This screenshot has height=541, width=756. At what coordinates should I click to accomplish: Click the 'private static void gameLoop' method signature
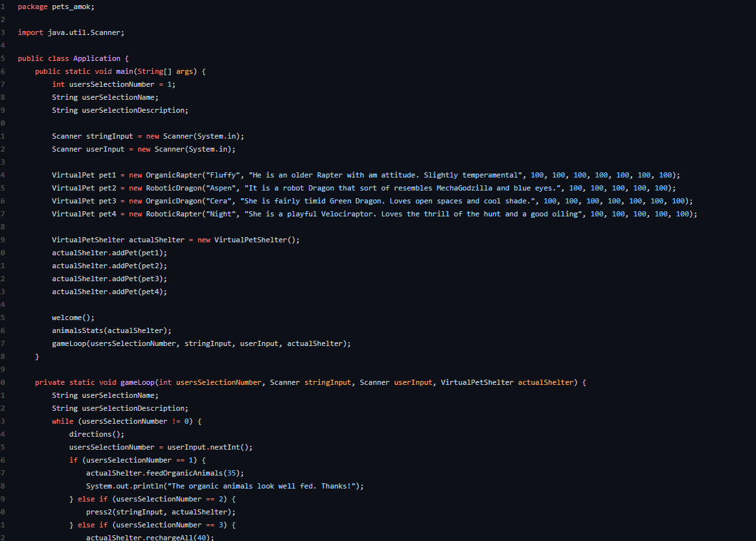pos(310,382)
